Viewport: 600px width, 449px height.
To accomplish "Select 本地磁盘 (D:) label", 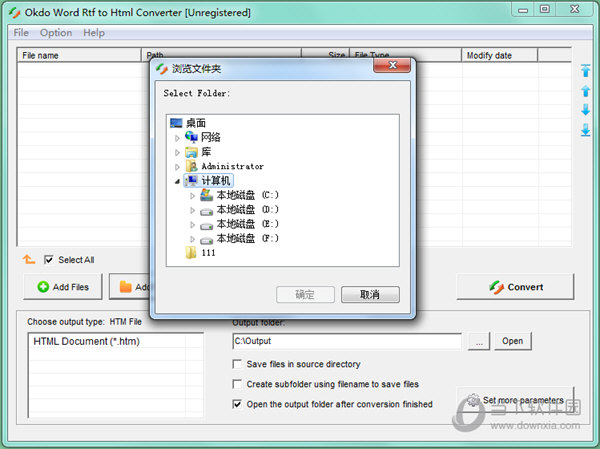I will [x=248, y=209].
